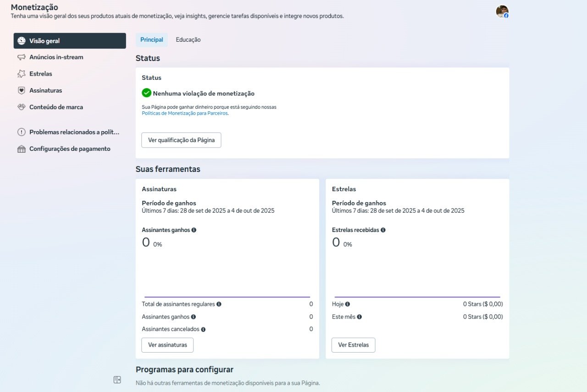The height and width of the screenshot is (392, 587).
Task: Select the Conteúdo de marca handshake icon
Action: click(x=22, y=107)
